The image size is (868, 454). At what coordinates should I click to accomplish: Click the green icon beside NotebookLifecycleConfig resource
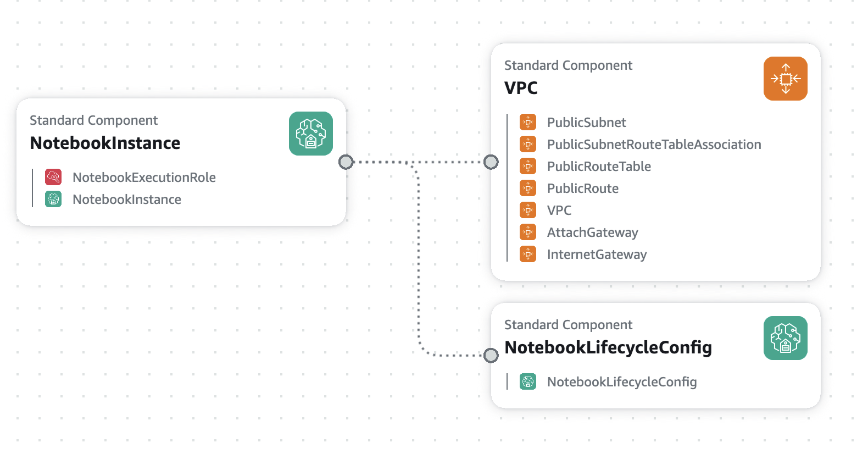(528, 381)
